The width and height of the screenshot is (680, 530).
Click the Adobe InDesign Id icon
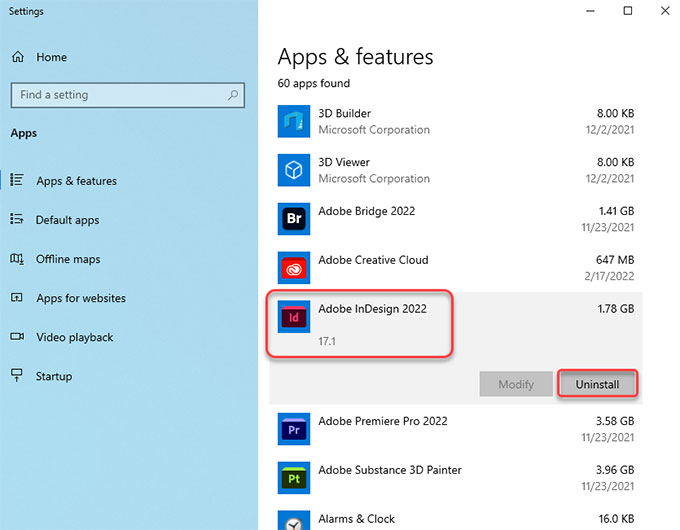(294, 317)
